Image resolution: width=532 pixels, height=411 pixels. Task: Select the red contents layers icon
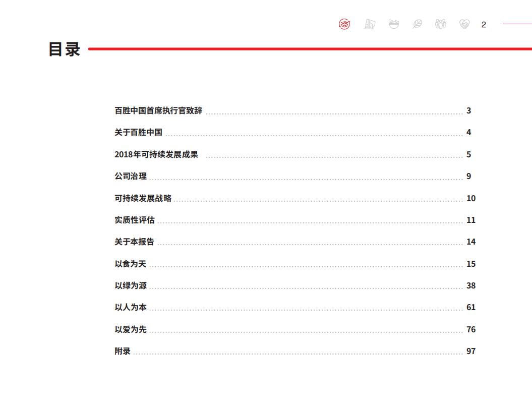344,24
